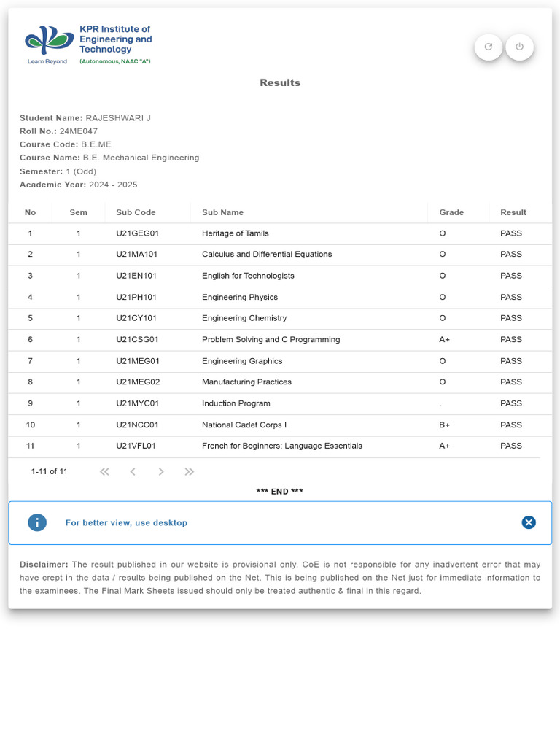This screenshot has width=560, height=747.
Task: Click Engineering Chemistry subject name
Action: coord(244,318)
